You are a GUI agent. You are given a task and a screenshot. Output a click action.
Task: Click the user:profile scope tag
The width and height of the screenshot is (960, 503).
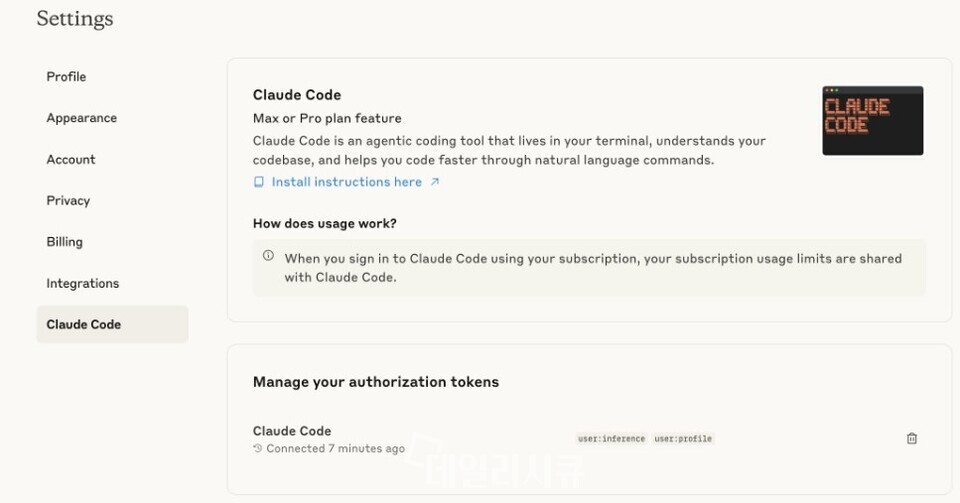(683, 439)
